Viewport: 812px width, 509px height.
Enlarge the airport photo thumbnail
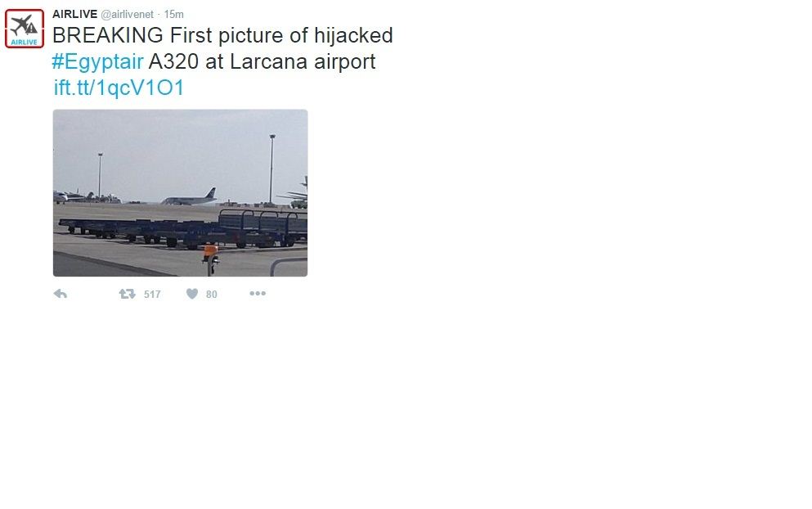180,193
